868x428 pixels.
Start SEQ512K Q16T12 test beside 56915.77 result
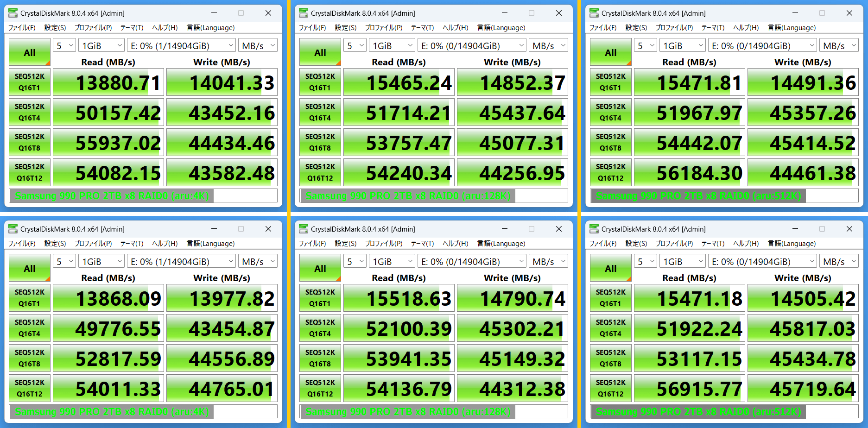[x=611, y=388]
